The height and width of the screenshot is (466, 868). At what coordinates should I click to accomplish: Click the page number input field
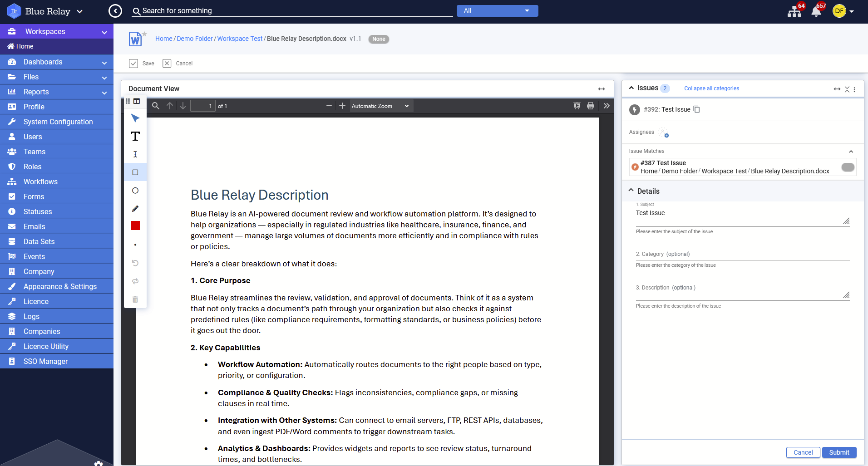pos(202,106)
